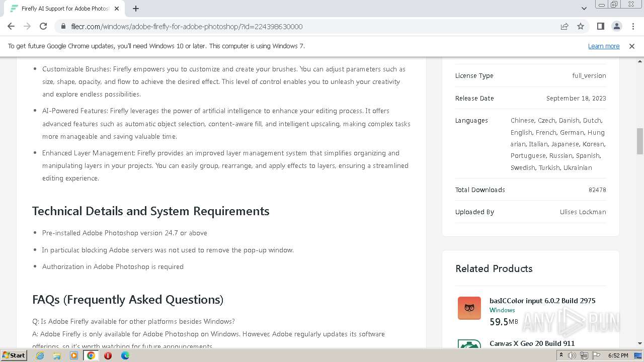Click the Windows label under basICColor
Image resolution: width=644 pixels, height=362 pixels.
(502, 310)
